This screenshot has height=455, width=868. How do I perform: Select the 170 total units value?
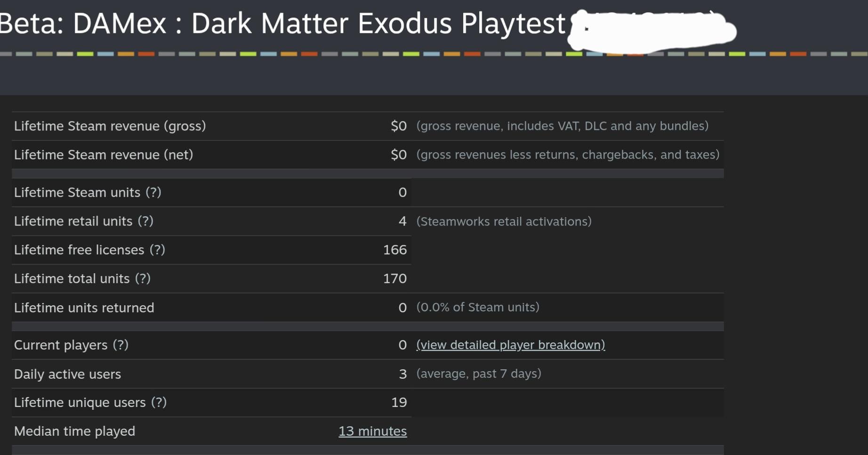[x=394, y=278]
